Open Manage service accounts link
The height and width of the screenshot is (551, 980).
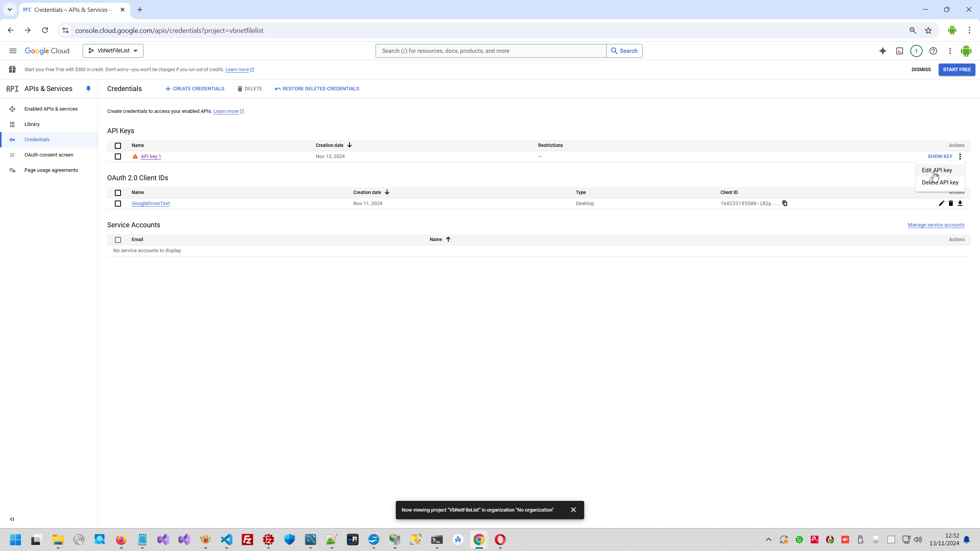point(936,225)
